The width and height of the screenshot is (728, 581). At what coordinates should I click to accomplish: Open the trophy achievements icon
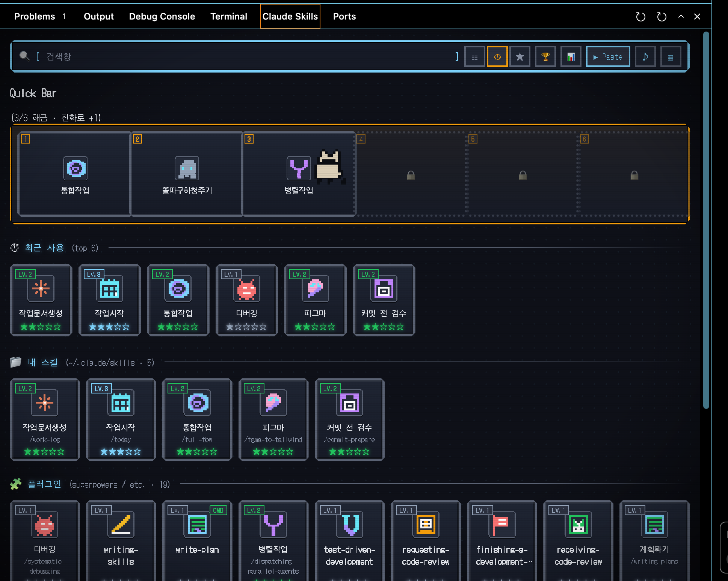tap(545, 57)
